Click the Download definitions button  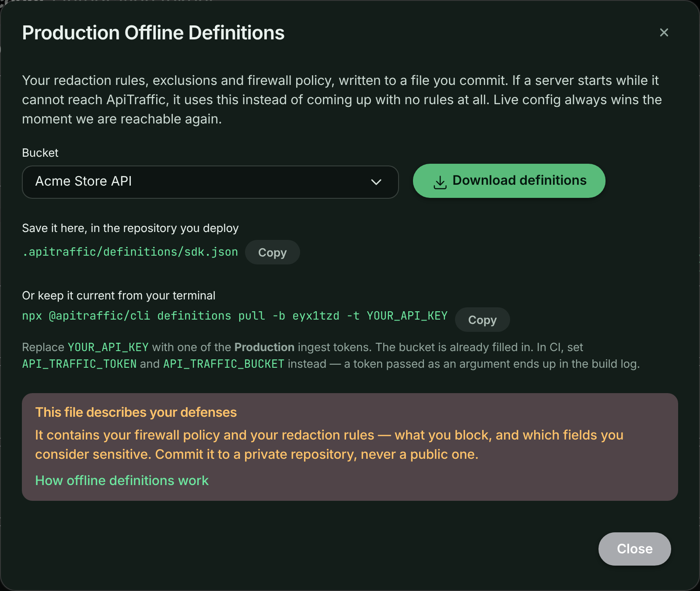point(509,181)
